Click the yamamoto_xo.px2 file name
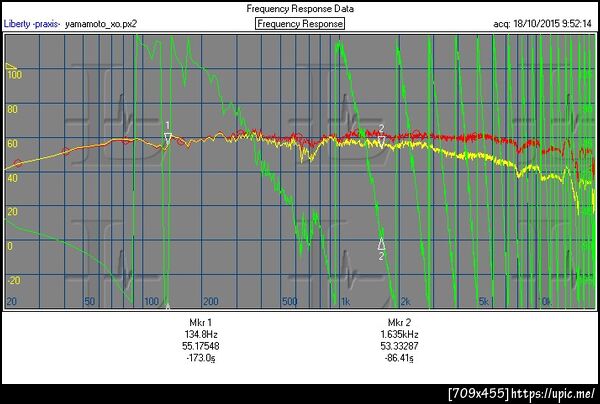 (101, 24)
